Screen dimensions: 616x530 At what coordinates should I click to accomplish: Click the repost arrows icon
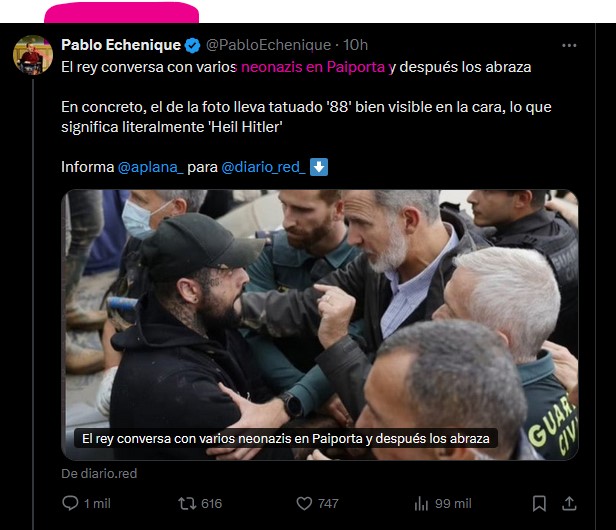coord(187,503)
